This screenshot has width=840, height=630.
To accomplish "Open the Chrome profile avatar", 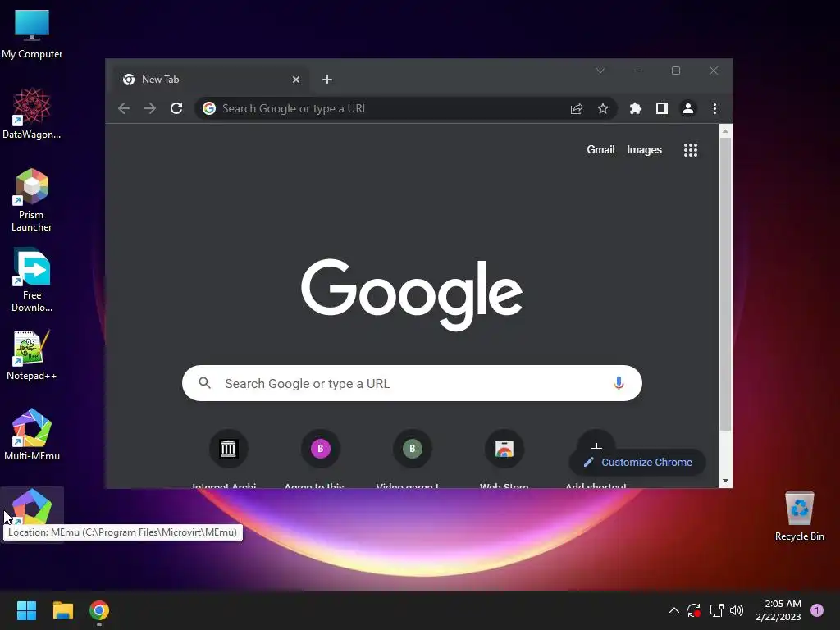I will point(688,109).
